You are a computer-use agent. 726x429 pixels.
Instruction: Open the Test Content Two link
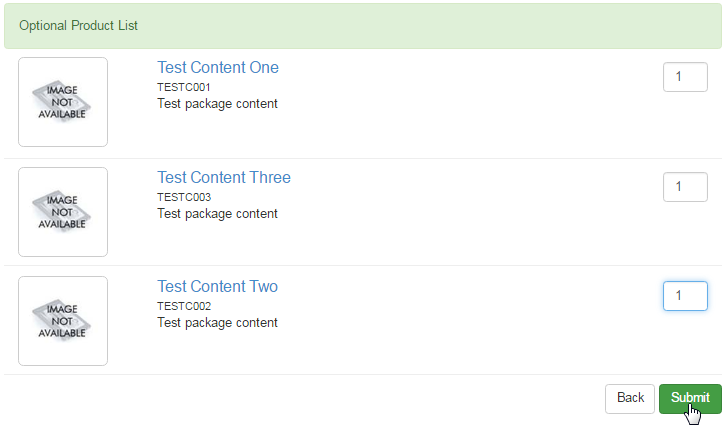(217, 286)
